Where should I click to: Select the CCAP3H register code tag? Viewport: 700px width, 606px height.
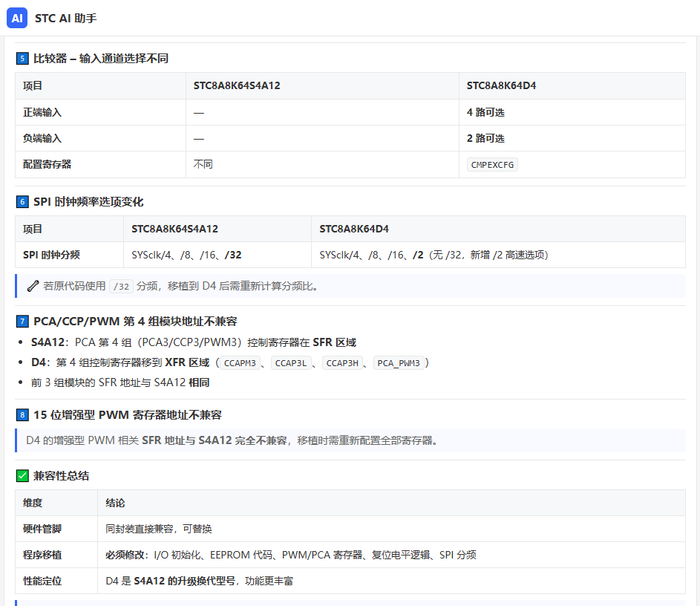point(342,363)
